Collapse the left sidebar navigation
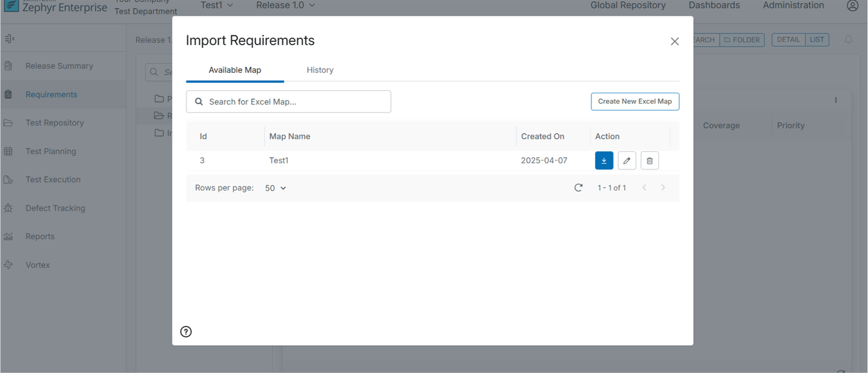This screenshot has width=868, height=373. 9,39
